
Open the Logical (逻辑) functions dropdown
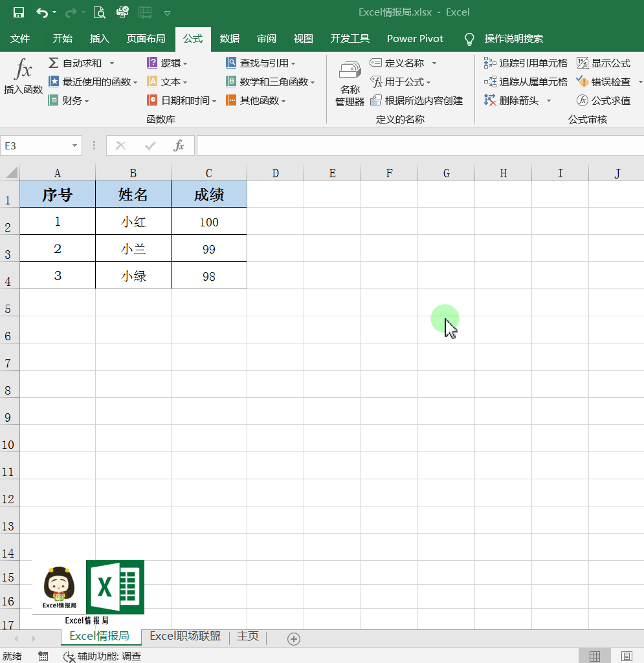(168, 63)
